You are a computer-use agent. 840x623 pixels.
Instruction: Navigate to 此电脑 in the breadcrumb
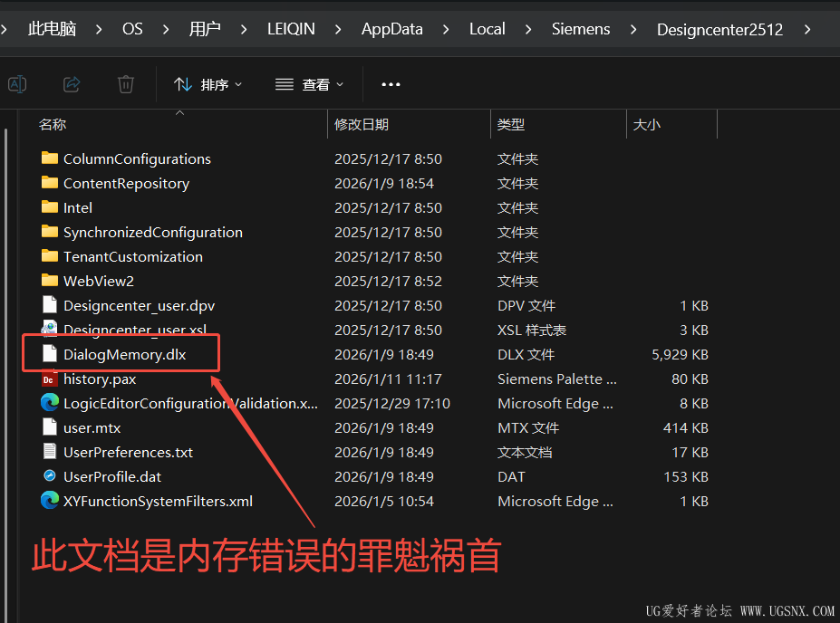click(52, 28)
